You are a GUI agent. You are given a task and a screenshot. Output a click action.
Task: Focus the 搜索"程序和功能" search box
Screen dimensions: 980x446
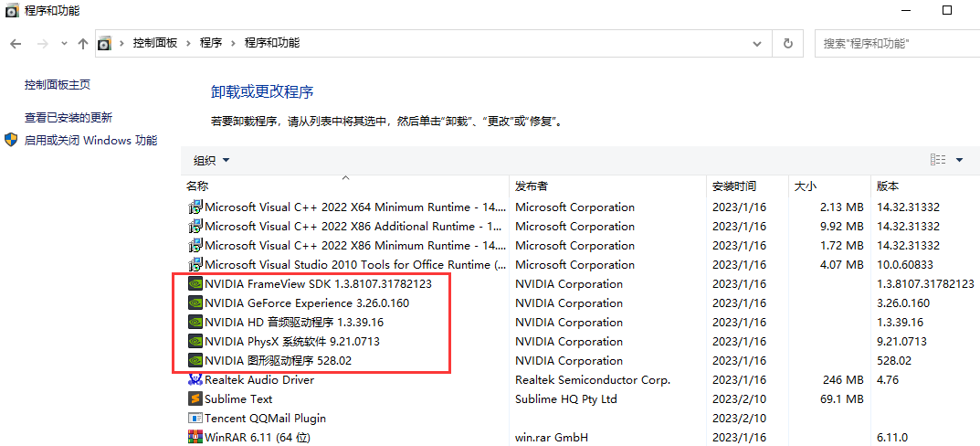pyautogui.click(x=897, y=44)
